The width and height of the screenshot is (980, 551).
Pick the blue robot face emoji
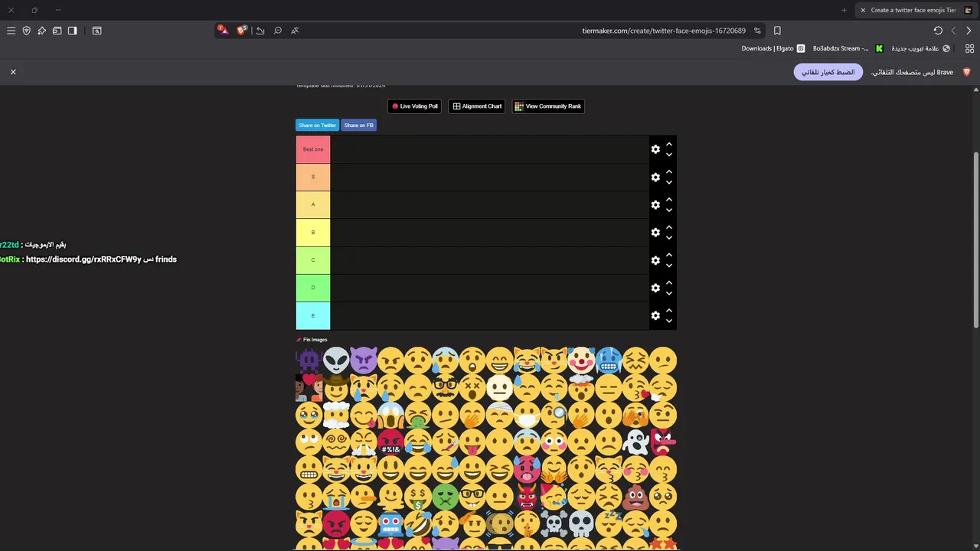(390, 524)
